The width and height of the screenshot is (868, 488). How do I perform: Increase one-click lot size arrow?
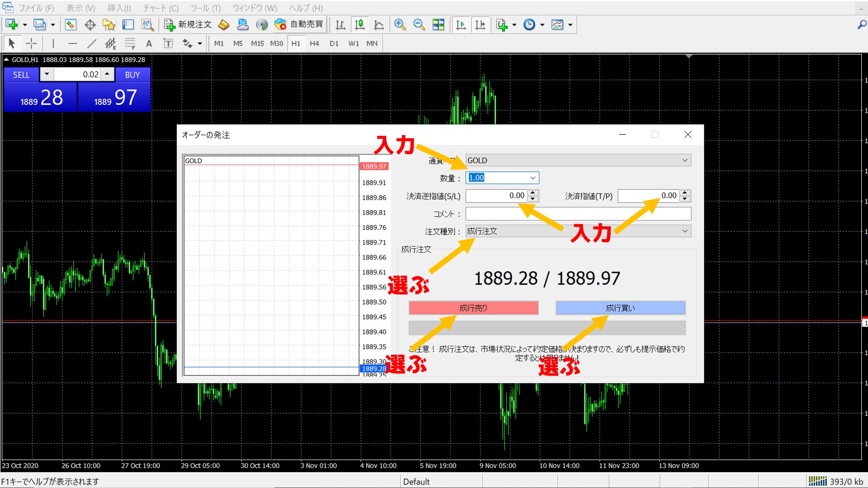pos(107,74)
